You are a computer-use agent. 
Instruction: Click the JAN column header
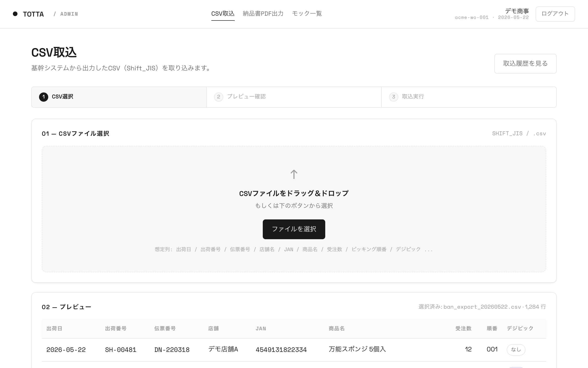pos(261,329)
